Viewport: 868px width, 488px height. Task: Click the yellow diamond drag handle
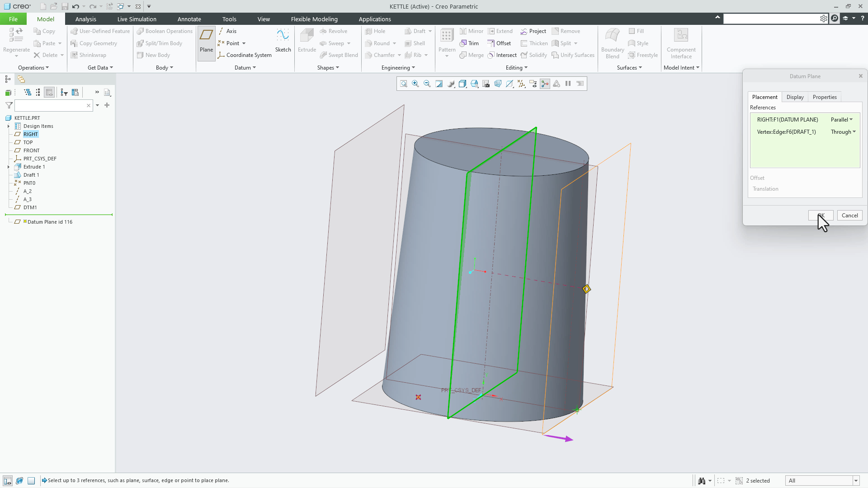586,289
